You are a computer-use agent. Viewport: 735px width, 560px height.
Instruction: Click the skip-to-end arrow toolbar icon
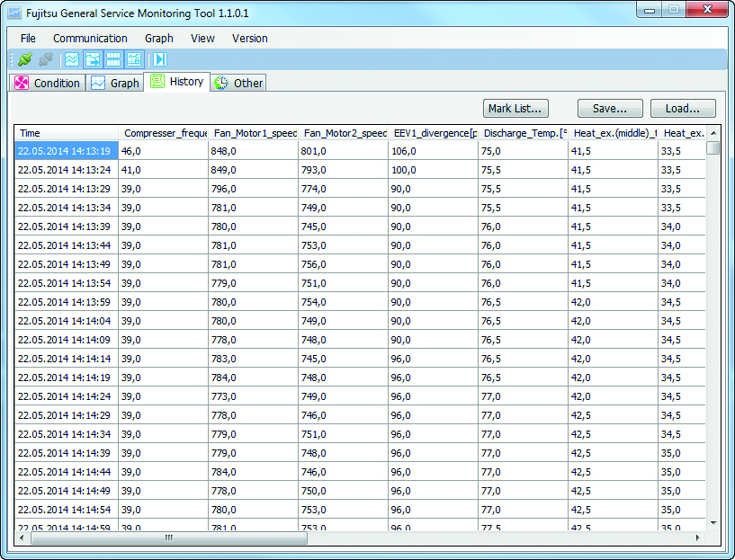coord(160,59)
